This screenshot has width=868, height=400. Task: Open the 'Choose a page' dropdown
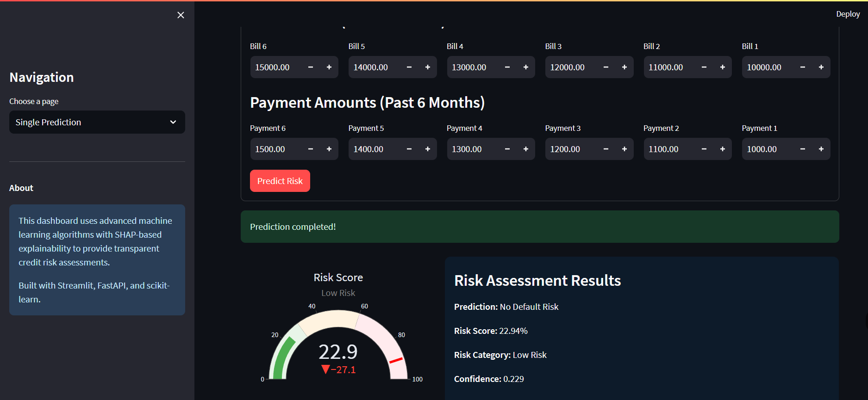pos(97,122)
